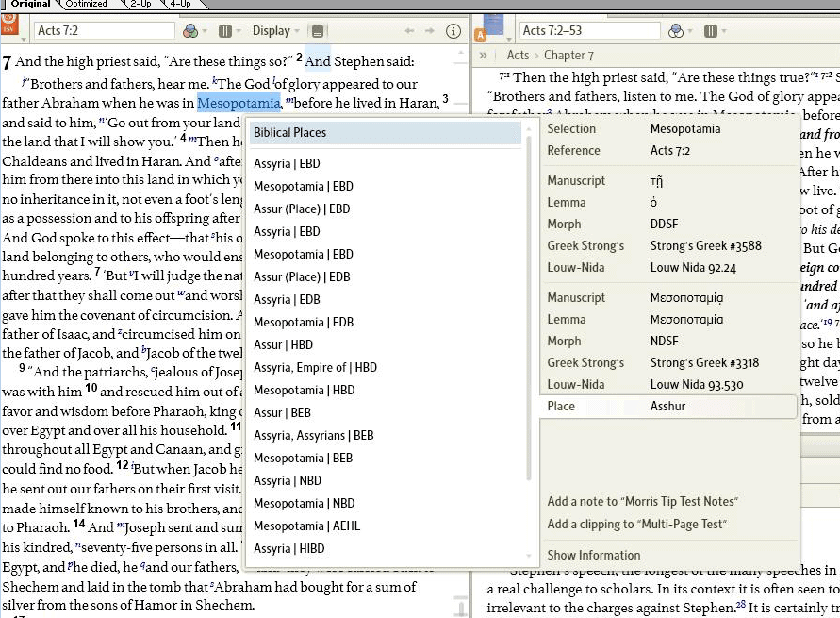
Task: Click the orange resource icon in right panel
Action: 481,33
